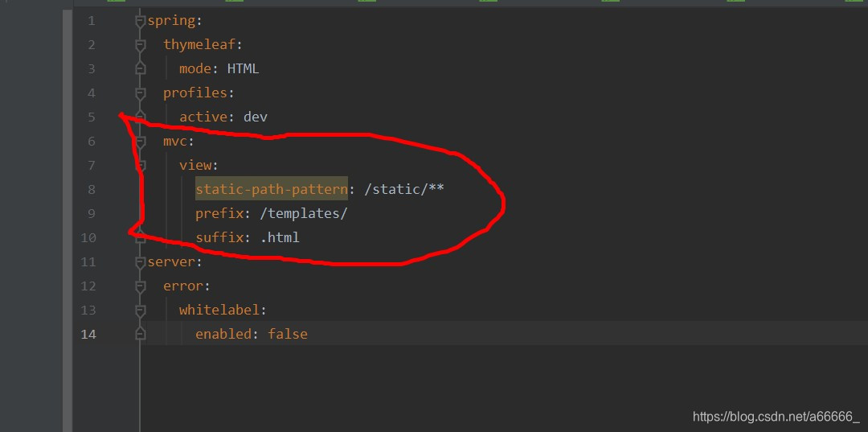Viewport: 868px width, 432px height.
Task: Click the mode key
Action: (x=195, y=68)
